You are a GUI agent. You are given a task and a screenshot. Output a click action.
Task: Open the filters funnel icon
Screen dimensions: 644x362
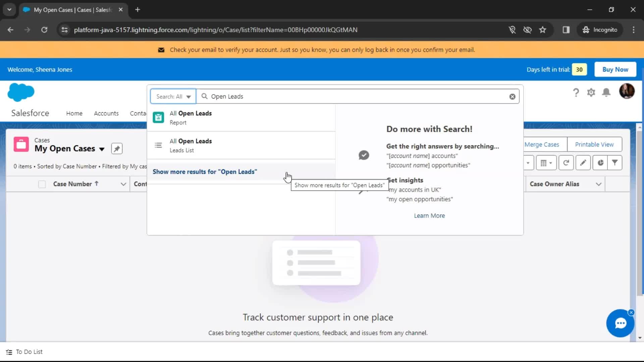615,163
